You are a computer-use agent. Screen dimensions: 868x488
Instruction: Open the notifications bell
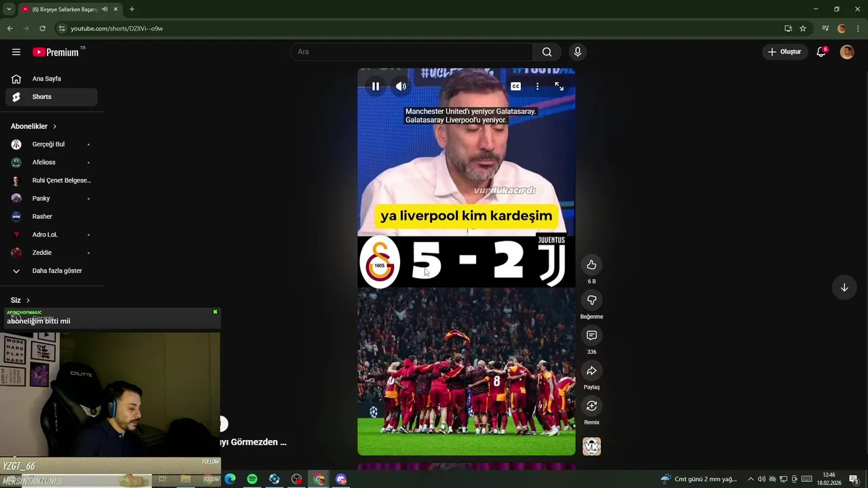[821, 52]
